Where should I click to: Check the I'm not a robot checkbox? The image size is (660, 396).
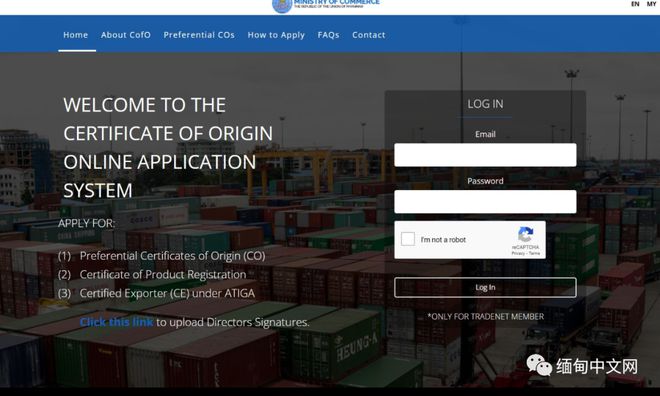(407, 239)
